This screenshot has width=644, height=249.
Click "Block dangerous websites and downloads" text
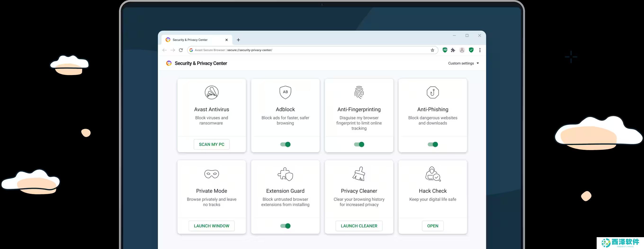pos(433,120)
